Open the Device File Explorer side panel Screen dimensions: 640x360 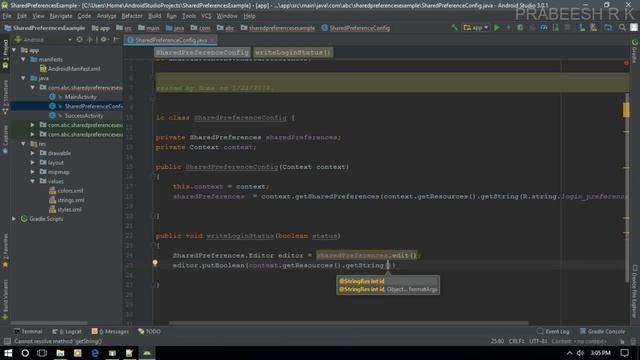click(x=635, y=291)
